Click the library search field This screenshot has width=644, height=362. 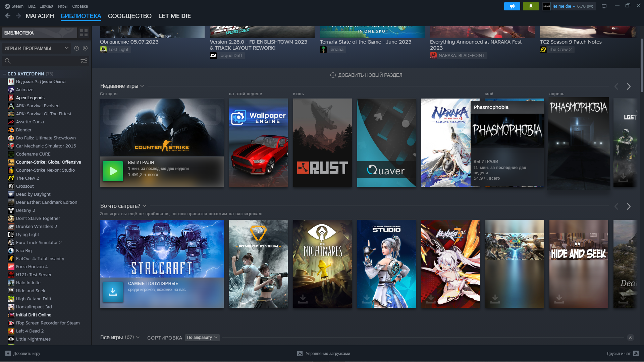[x=45, y=61]
